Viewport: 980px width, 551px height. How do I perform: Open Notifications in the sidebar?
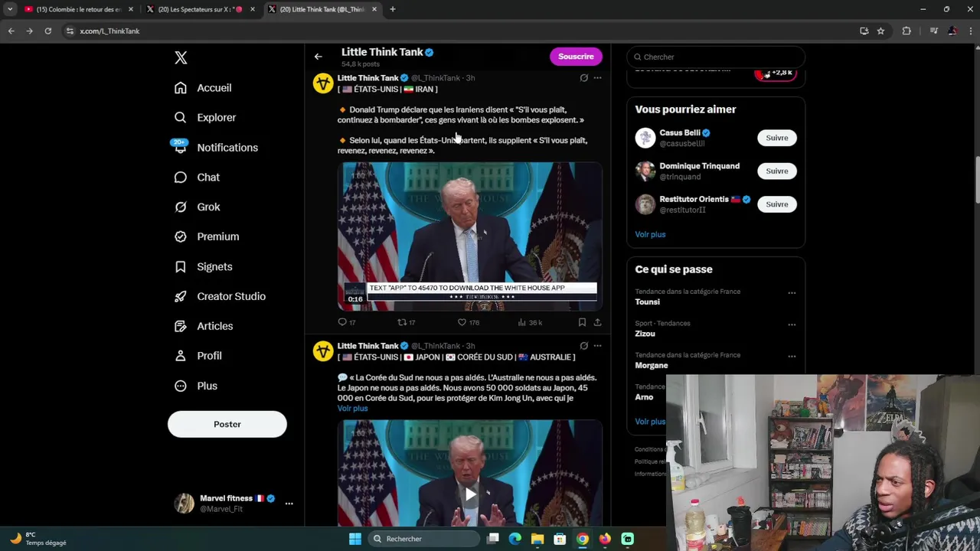tap(216, 148)
